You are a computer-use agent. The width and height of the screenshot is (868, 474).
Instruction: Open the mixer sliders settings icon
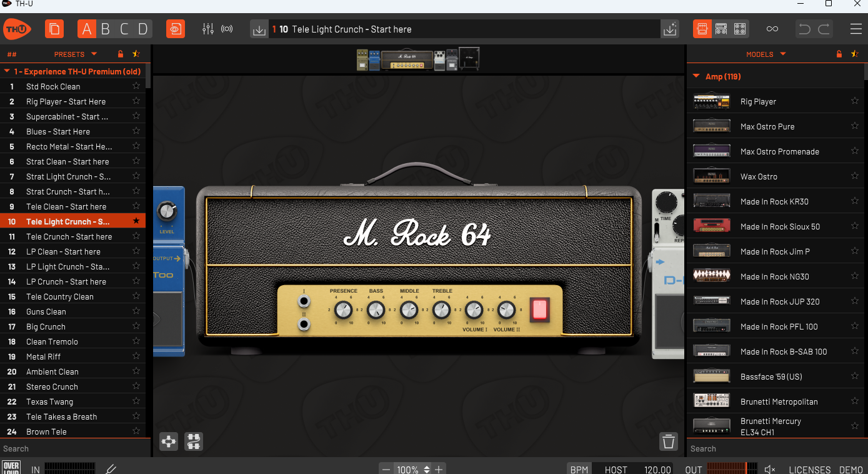point(208,29)
